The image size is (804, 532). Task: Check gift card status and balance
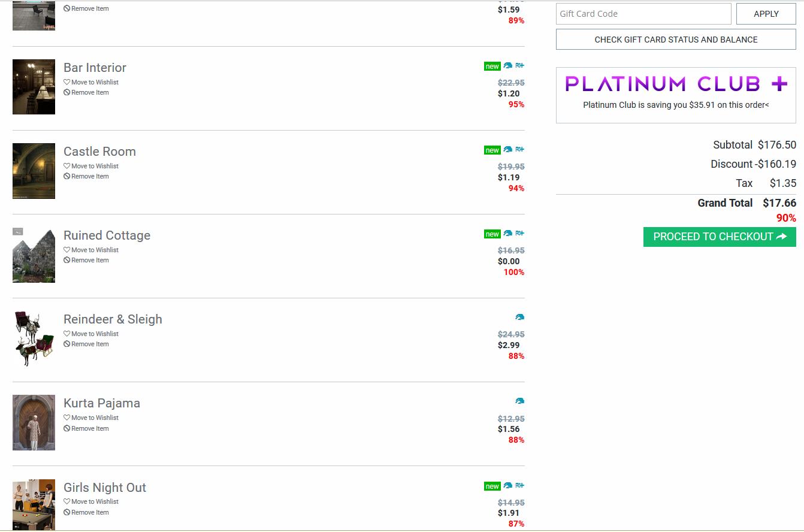(x=676, y=40)
